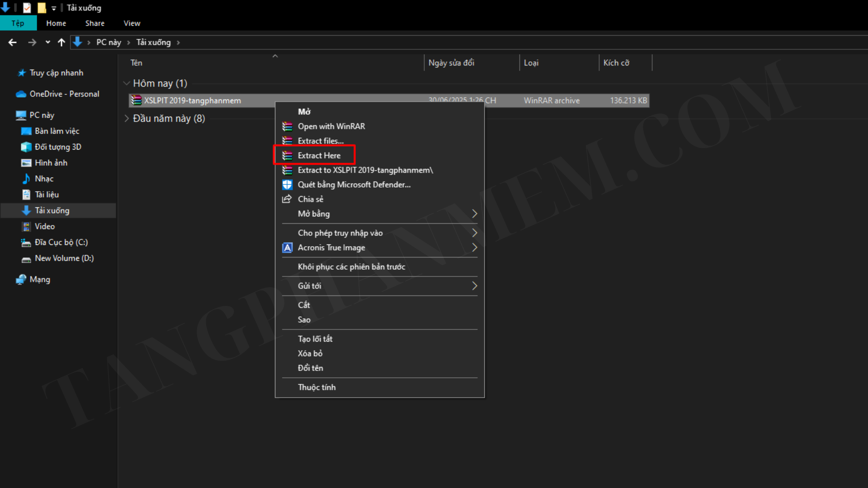Sort by the Ngày sửa đổi column header
The width and height of the screenshot is (868, 488).
(451, 63)
